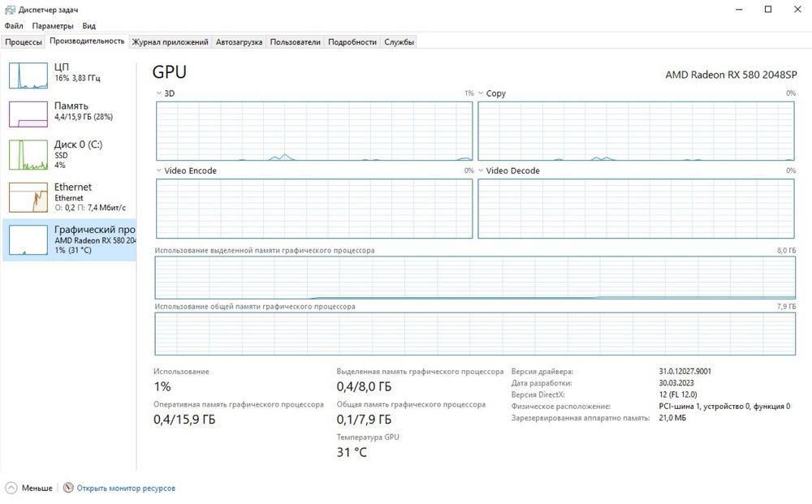Image resolution: width=812 pixels, height=504 pixels.
Task: Click the resource monitor icon at bottom
Action: pos(68,488)
